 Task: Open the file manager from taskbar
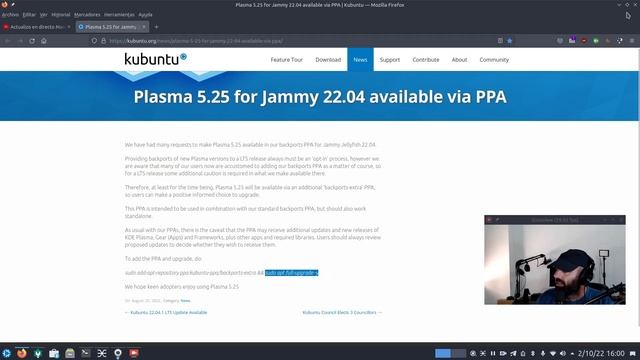[x=70, y=353]
